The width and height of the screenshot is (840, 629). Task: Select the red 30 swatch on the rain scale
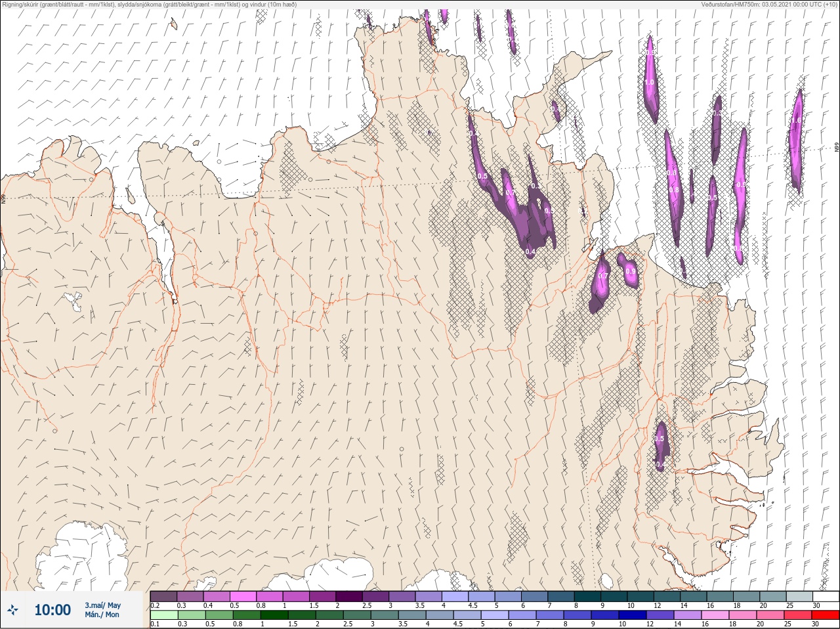(x=826, y=615)
